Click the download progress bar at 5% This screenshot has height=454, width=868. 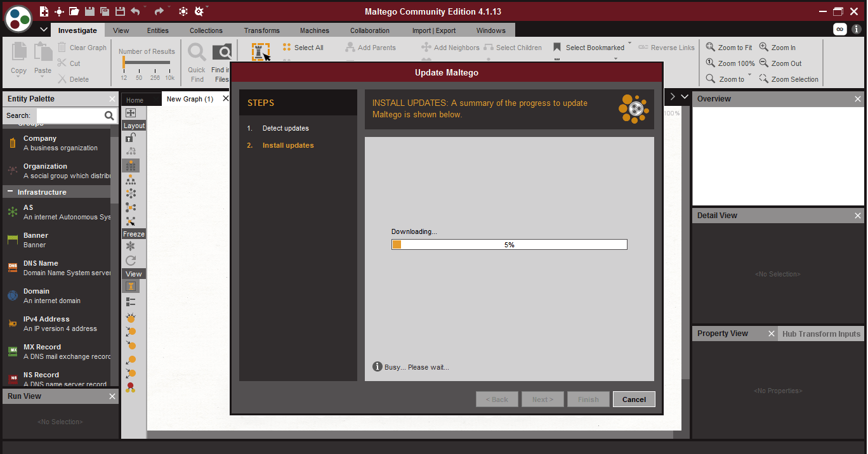coord(510,245)
